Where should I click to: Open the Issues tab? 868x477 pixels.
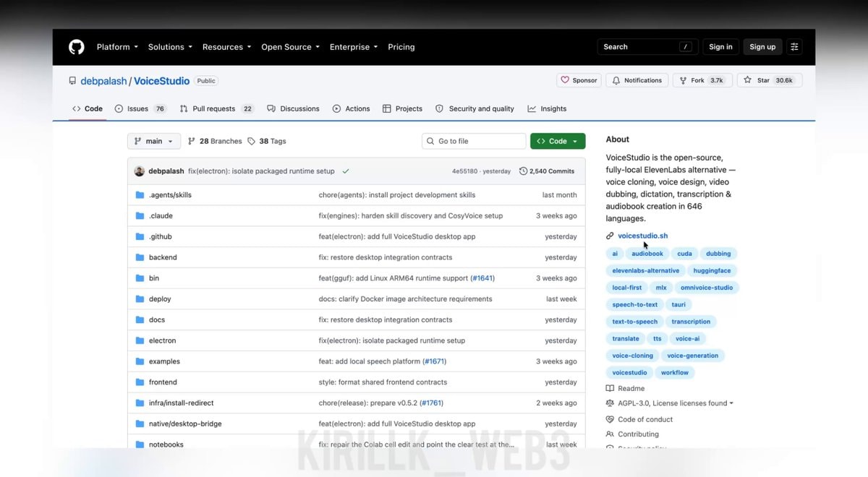140,108
